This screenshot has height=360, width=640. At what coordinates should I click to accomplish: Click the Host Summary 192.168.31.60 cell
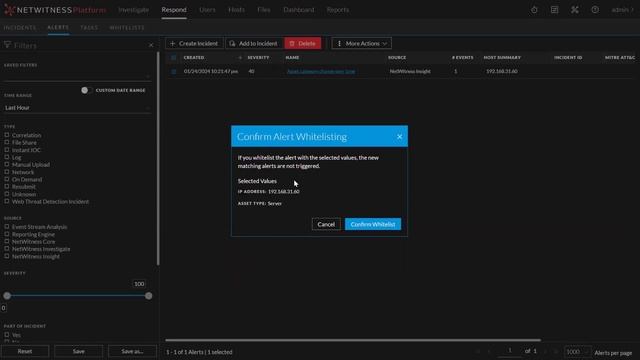click(502, 71)
